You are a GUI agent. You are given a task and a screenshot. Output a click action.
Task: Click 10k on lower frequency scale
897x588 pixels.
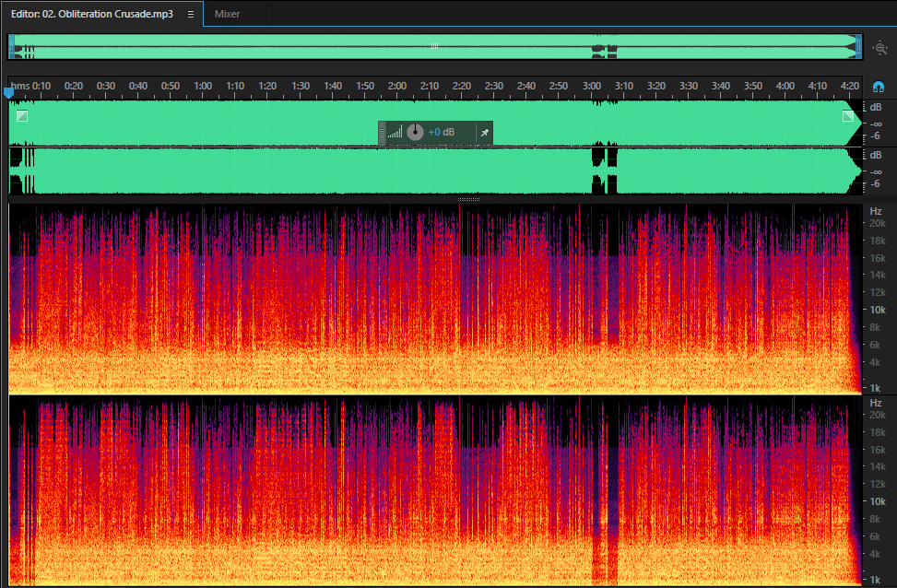(x=878, y=501)
